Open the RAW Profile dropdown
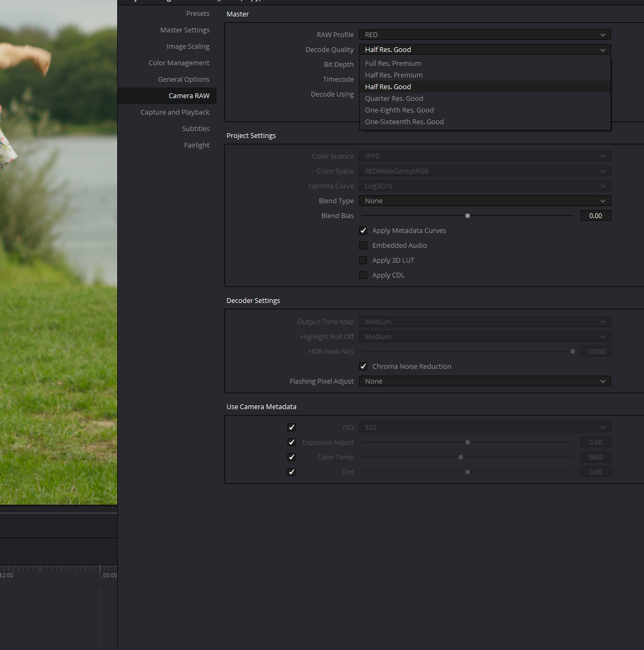The image size is (644, 650). click(x=485, y=34)
